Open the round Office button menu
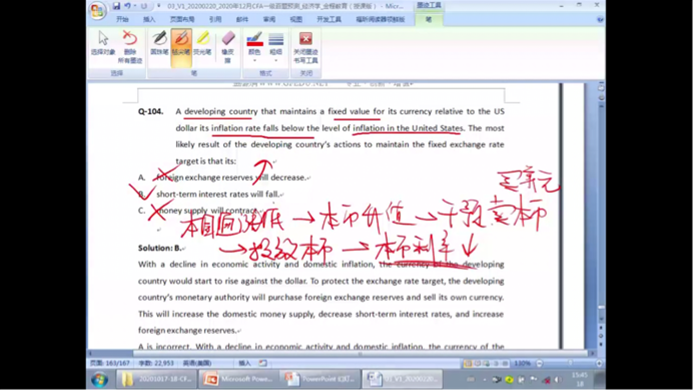This screenshot has height=390, width=693. (x=97, y=10)
